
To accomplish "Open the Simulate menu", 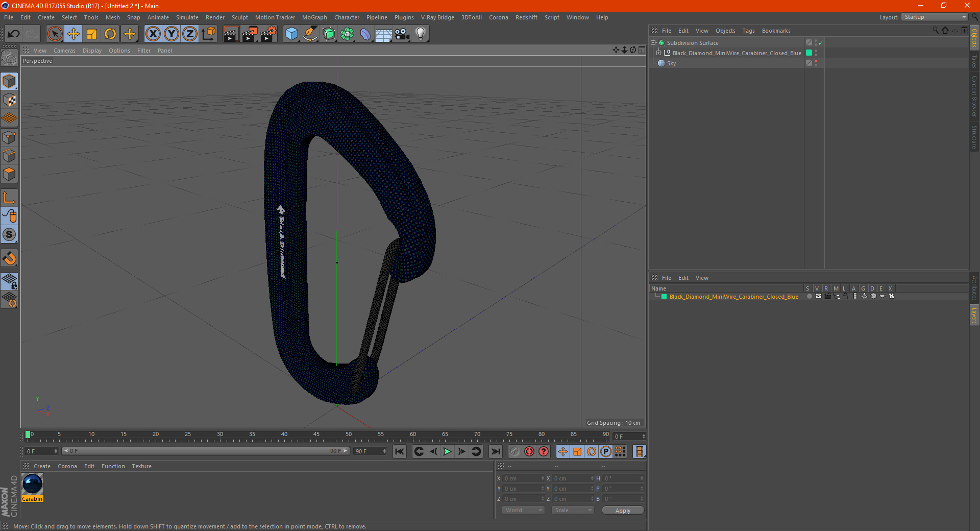I will tap(187, 17).
